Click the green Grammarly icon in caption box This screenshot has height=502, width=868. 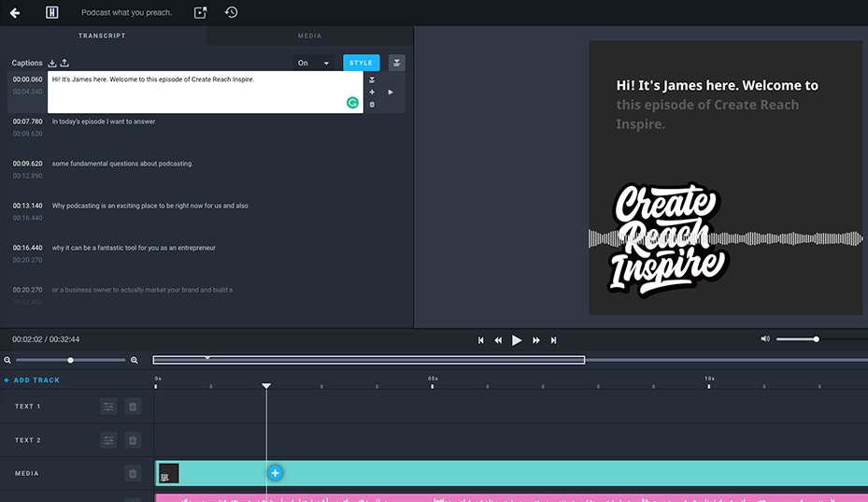[352, 103]
